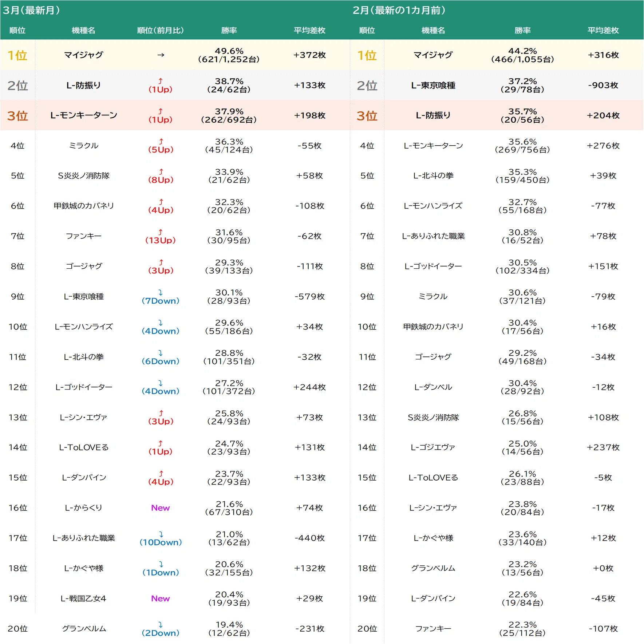Click the '+0枚' average difference for グランベルム
The height and width of the screenshot is (644, 644).
[x=603, y=568]
